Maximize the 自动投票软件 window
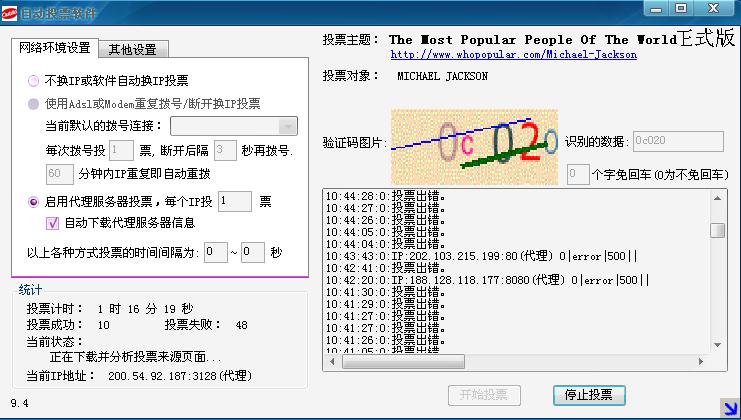Image resolution: width=741 pixels, height=420 pixels. [681, 8]
